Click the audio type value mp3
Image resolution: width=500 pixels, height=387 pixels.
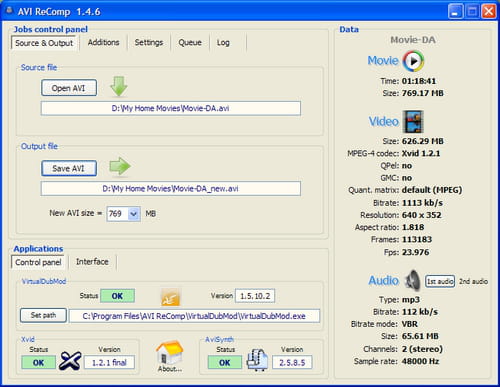411,300
